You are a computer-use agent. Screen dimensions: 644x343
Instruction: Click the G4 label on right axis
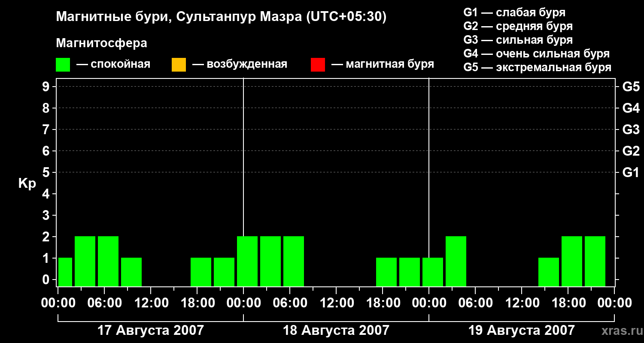631,108
